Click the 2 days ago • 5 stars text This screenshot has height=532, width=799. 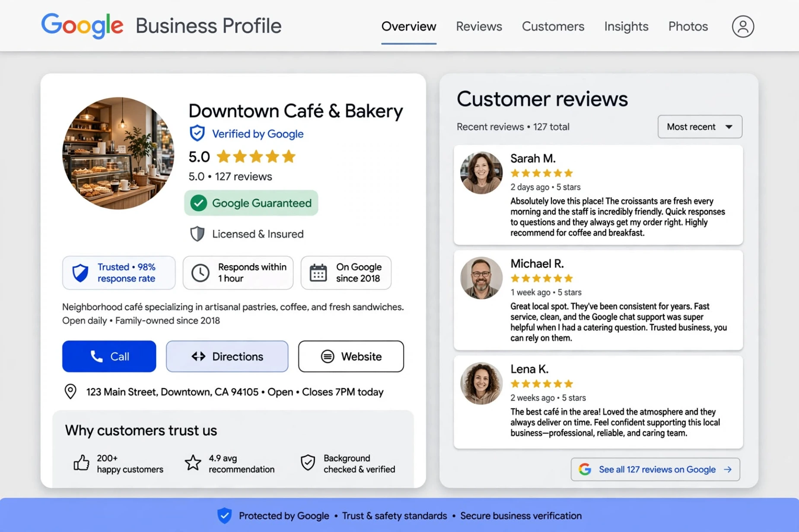tap(545, 187)
